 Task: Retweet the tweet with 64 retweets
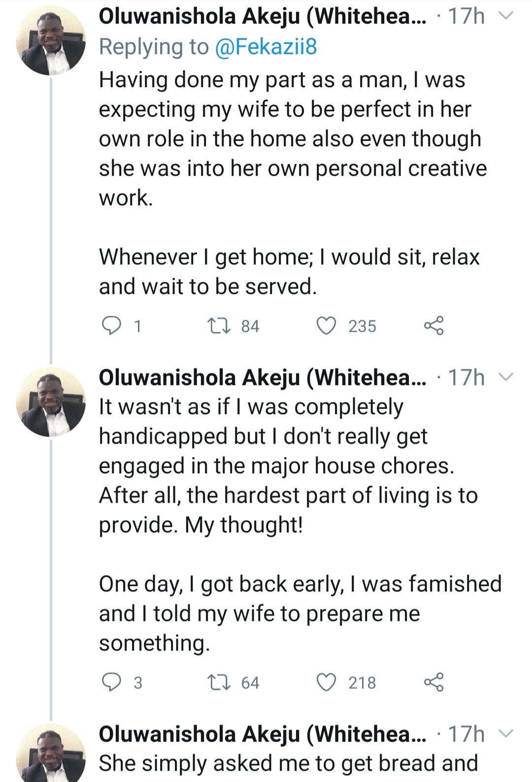[218, 682]
